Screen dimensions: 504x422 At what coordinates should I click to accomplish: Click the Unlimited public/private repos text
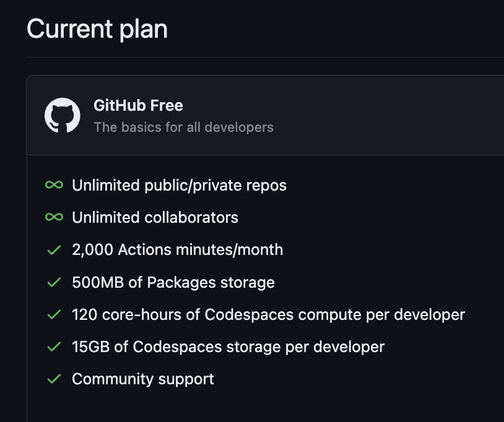tap(179, 186)
